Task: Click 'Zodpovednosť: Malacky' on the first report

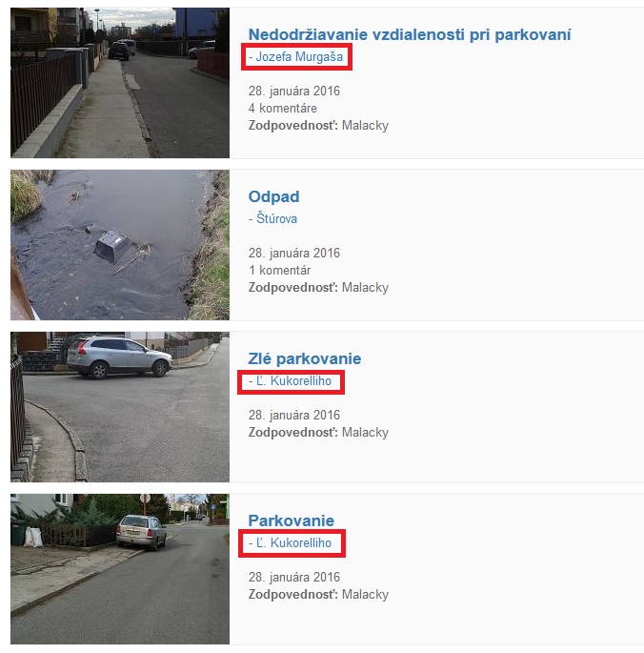Action: (x=318, y=126)
